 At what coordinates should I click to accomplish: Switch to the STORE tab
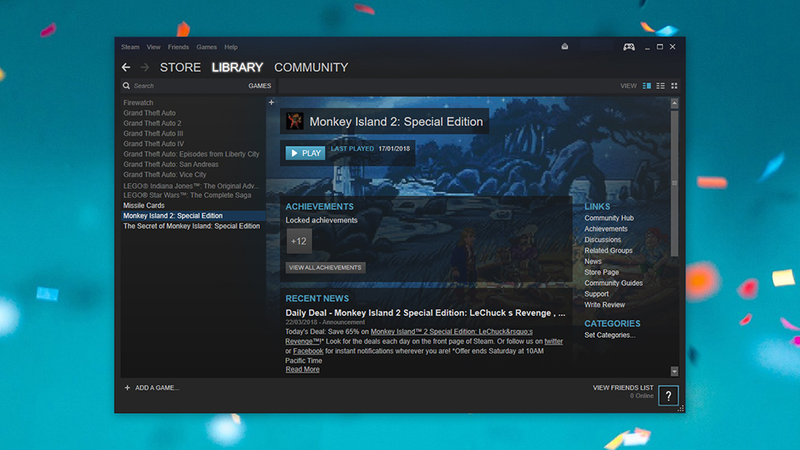click(x=180, y=67)
